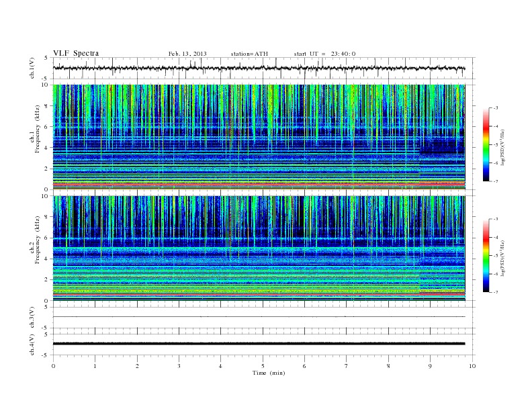Click the ch.1 color bar's log(PSD) label
The image size is (532, 411).
502,147
